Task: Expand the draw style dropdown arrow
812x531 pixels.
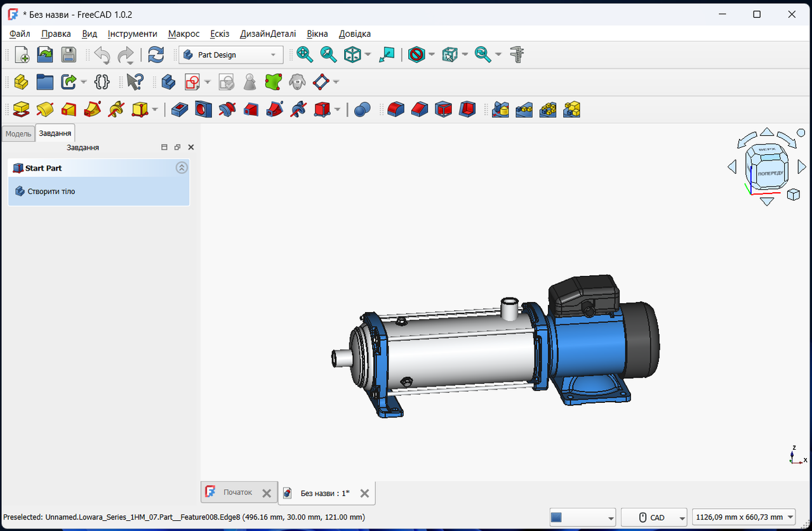Action: pos(432,55)
